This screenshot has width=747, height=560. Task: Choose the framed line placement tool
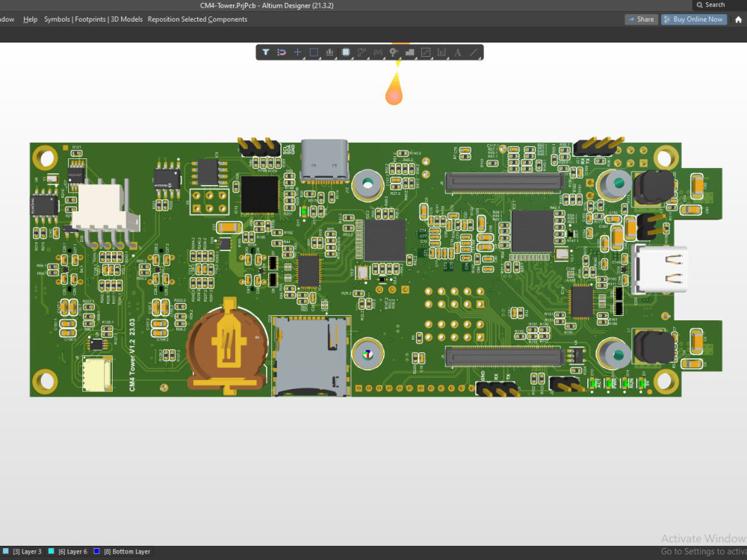coord(426,52)
